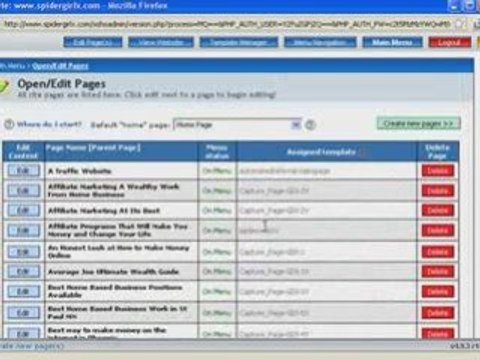Image resolution: width=480 pixels, height=360 pixels.
Task: Click On Menu status for 'A Traffic Website'
Action: 217,171
